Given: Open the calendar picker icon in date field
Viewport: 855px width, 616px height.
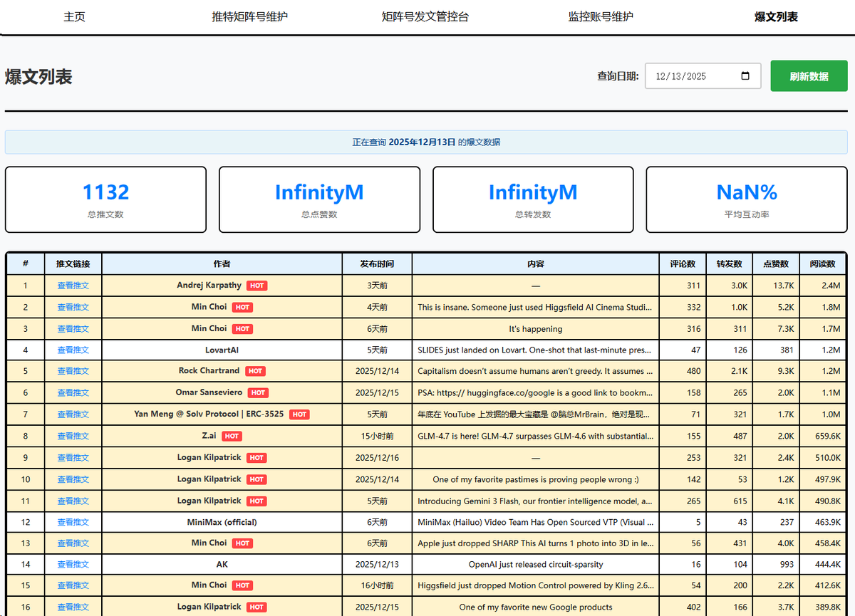Looking at the screenshot, I should 745,76.
